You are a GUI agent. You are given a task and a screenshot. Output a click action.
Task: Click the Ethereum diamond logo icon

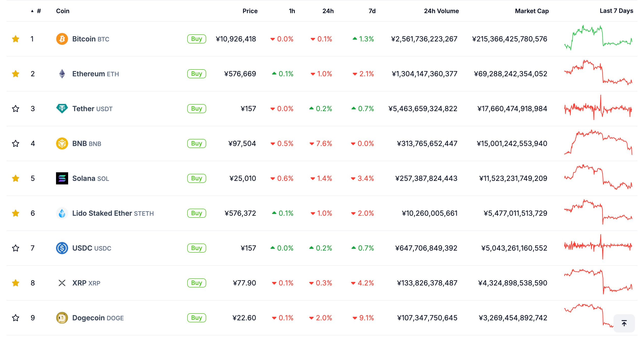pyautogui.click(x=62, y=74)
